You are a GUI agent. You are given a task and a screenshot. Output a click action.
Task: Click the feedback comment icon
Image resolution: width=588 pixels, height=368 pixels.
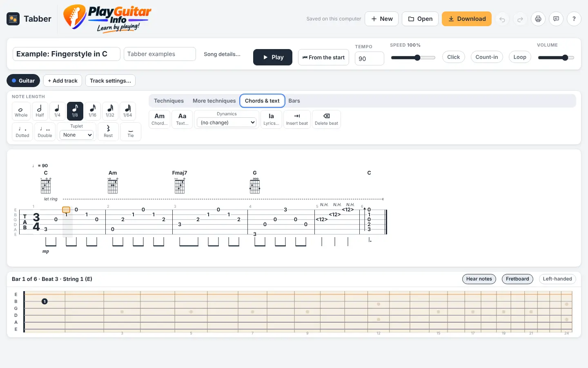[556, 19]
